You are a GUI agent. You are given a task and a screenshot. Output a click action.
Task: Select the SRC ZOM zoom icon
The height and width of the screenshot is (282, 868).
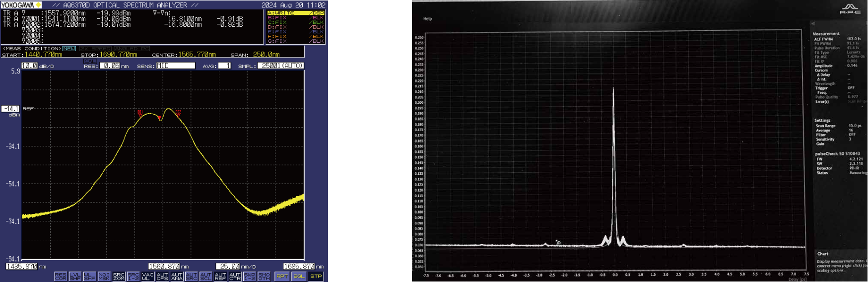click(119, 276)
